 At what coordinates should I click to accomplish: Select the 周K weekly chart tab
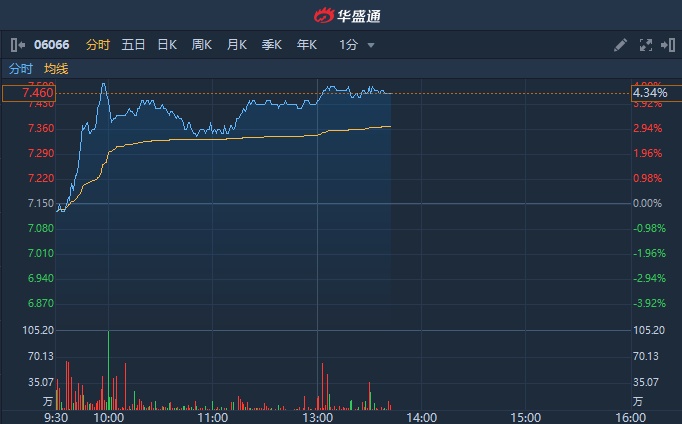(x=202, y=45)
